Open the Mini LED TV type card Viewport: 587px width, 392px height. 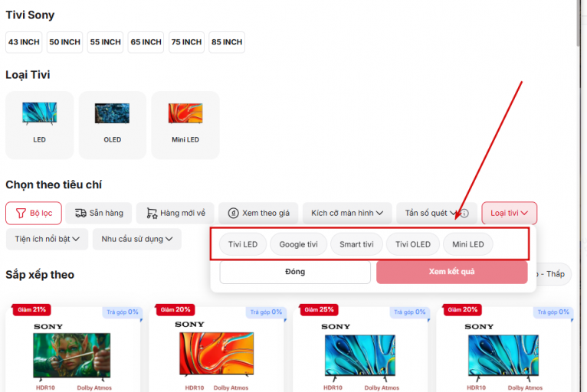185,126
